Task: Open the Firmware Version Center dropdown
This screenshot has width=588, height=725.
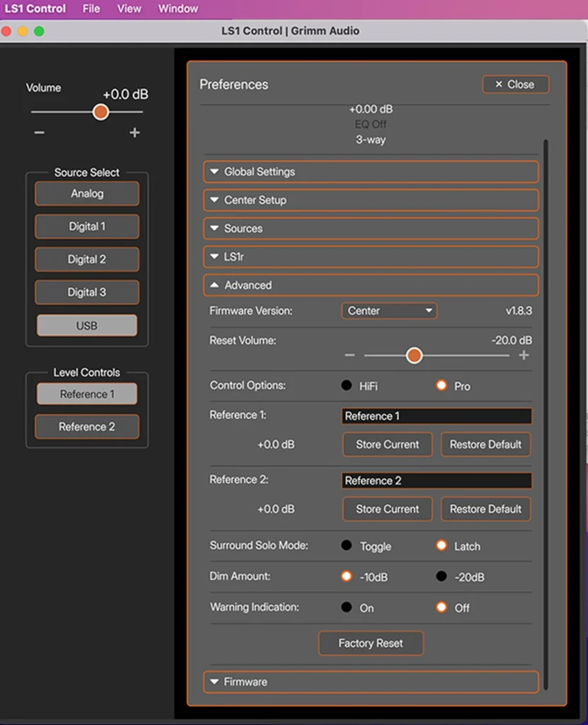Action: [x=389, y=311]
